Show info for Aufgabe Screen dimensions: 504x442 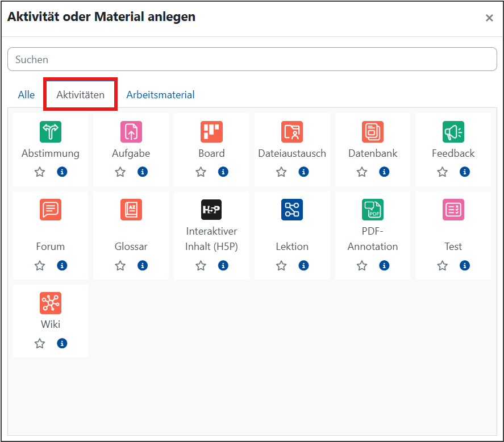tap(143, 172)
